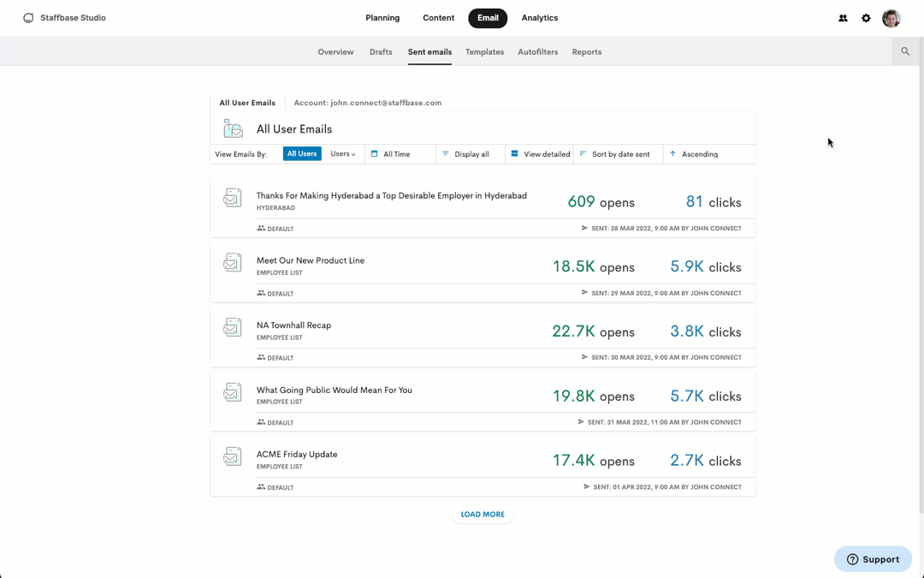The image size is (924, 578).
Task: Expand the Users dropdown
Action: click(x=343, y=154)
